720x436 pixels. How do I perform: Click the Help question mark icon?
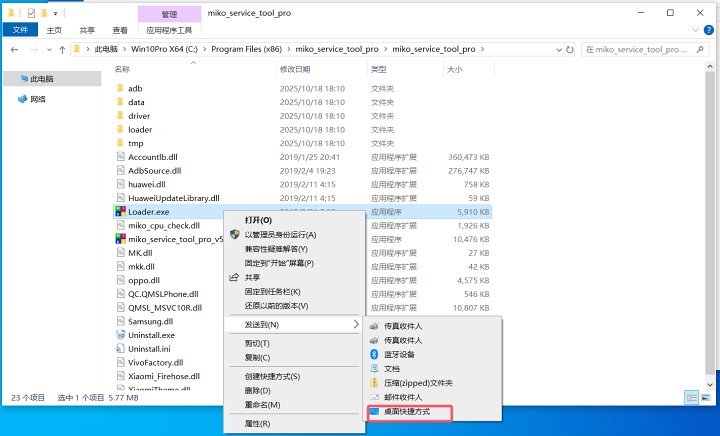tap(709, 30)
